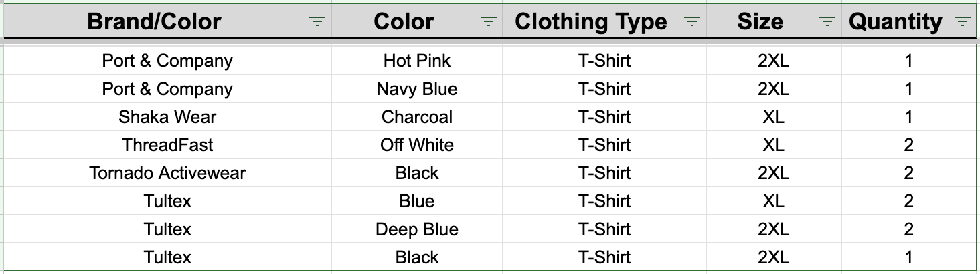980x274 pixels.
Task: Select the Deep Blue color cell
Action: pos(417,229)
